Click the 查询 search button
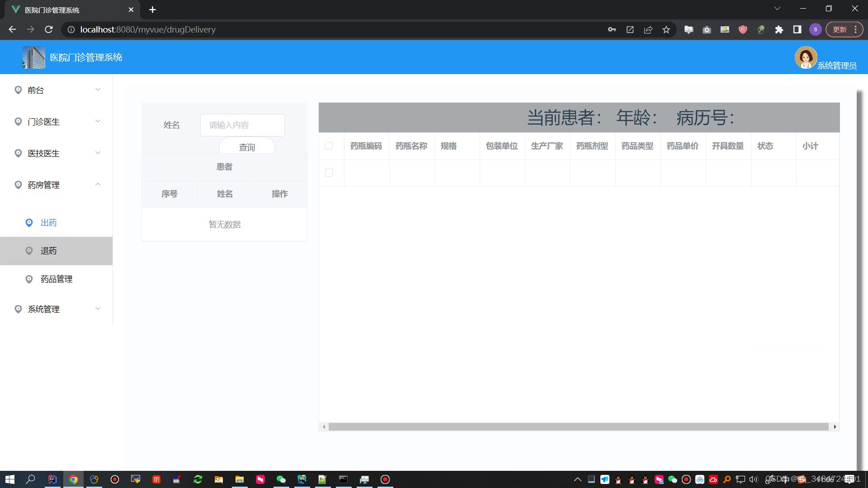This screenshot has height=488, width=868. pyautogui.click(x=247, y=147)
